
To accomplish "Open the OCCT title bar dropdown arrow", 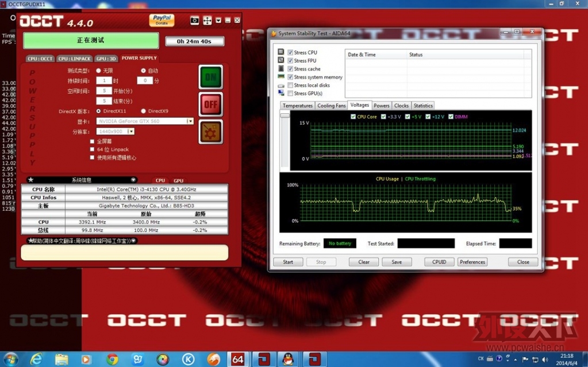I will tap(218, 21).
